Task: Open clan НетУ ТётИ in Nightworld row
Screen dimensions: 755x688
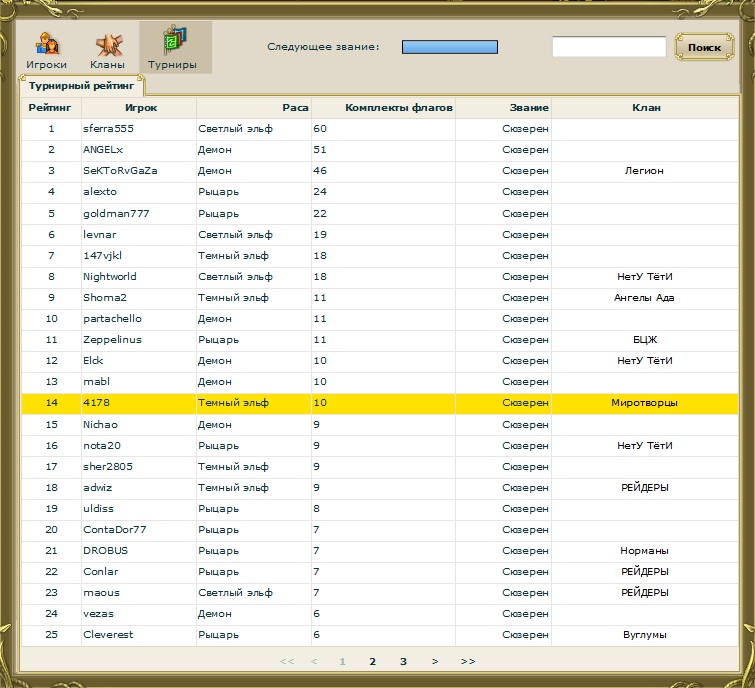Action: click(x=645, y=276)
